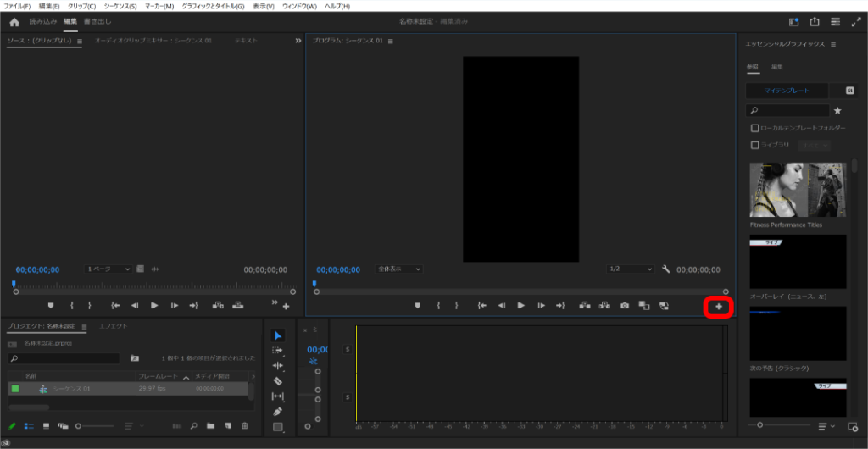Open the Program Monitor button editor plus icon
868x449 pixels.
(719, 306)
